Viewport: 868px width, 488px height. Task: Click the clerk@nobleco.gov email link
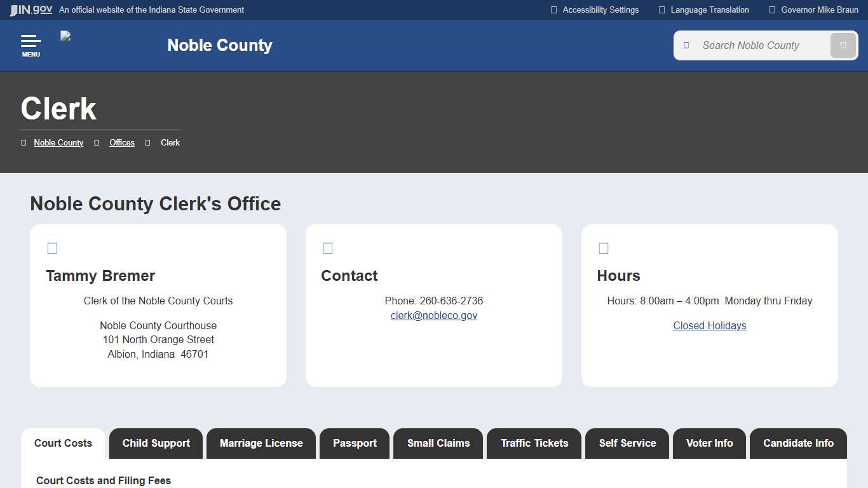coord(434,315)
